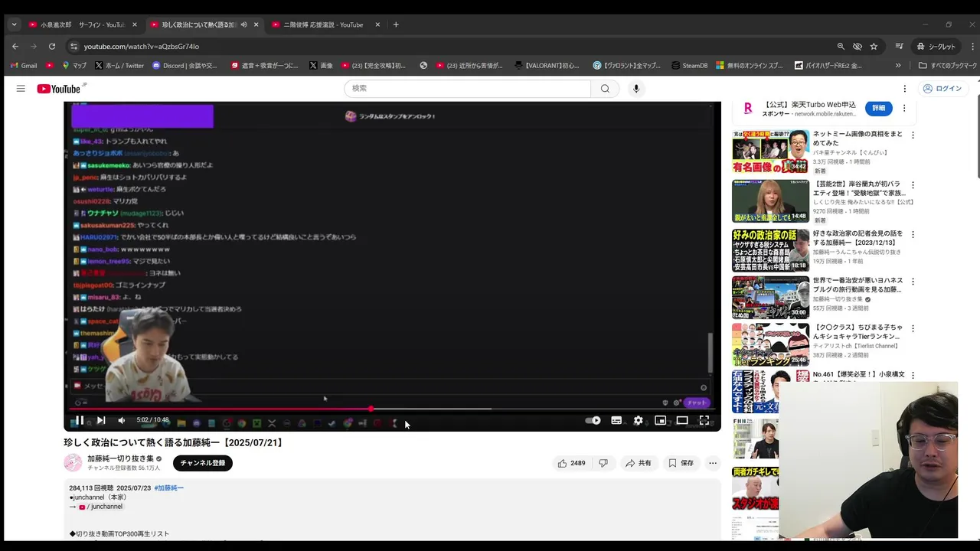Pause the YouTube video
Screen dimensions: 980x551
coord(79,420)
